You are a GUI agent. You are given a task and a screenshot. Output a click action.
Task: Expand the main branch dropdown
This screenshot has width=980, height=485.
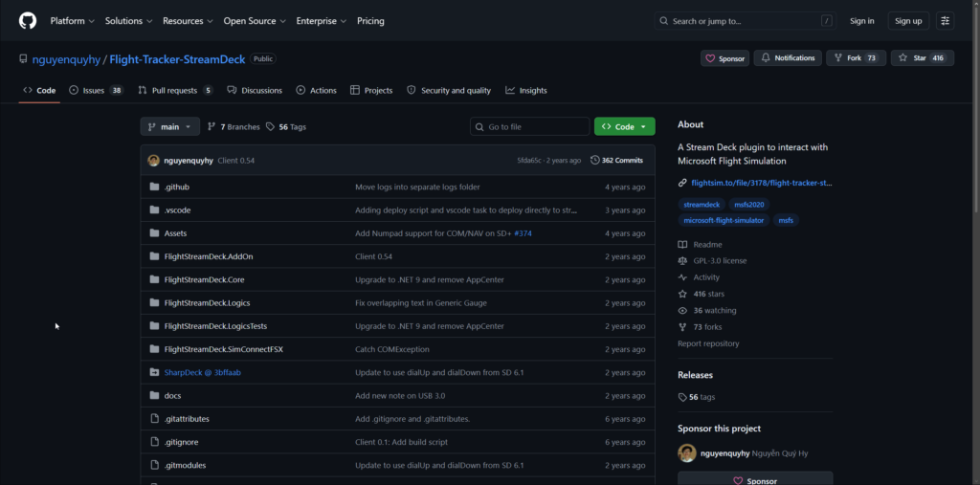click(x=169, y=126)
